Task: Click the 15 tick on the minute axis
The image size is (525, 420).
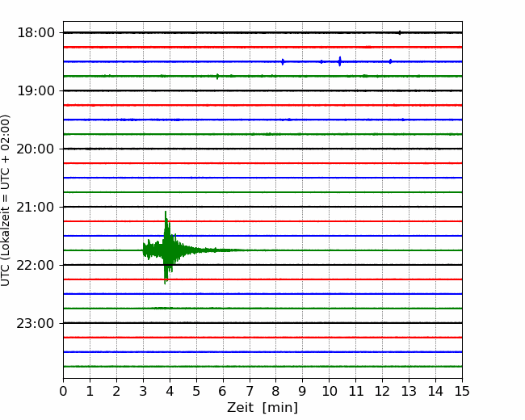Action: [x=462, y=391]
